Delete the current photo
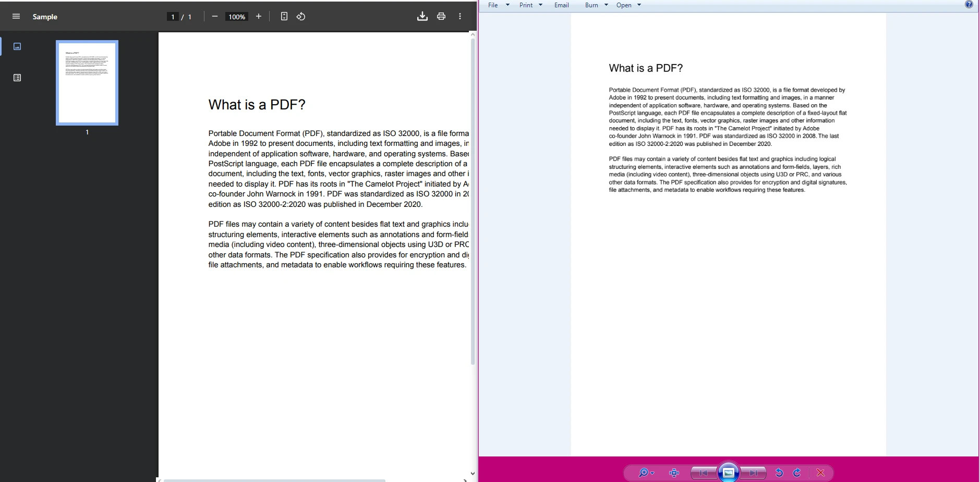Screen dimensions: 980x482 [819, 473]
